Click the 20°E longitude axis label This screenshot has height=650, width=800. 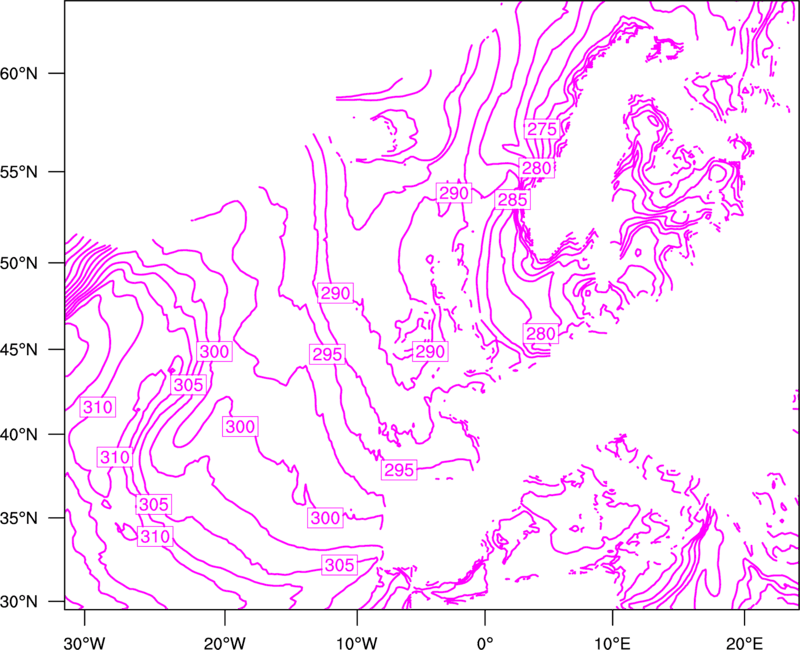coord(744,642)
